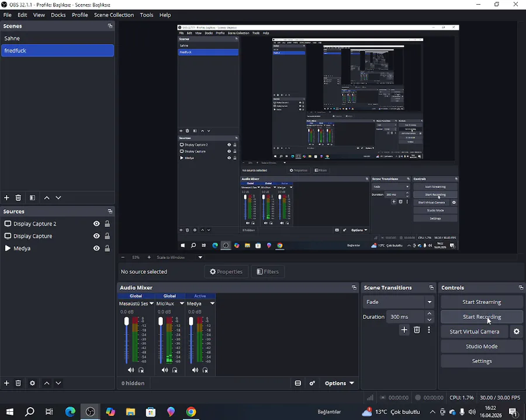Remove selected scene with trash icon
The image size is (526, 420).
18,198
